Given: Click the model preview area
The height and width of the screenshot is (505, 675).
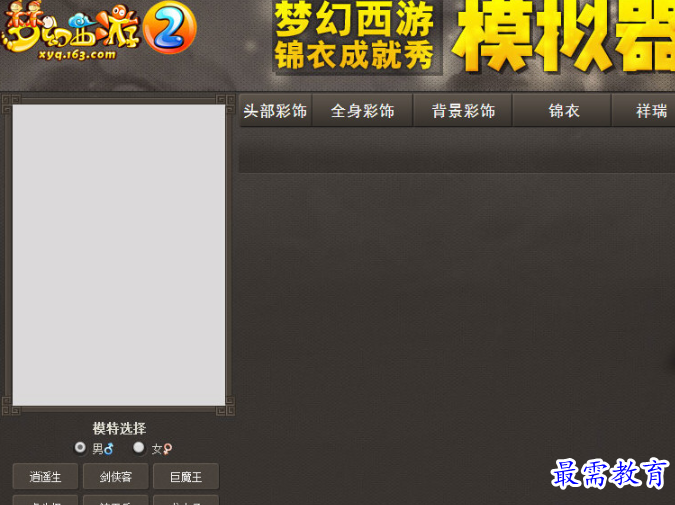Looking at the screenshot, I should click(119, 255).
